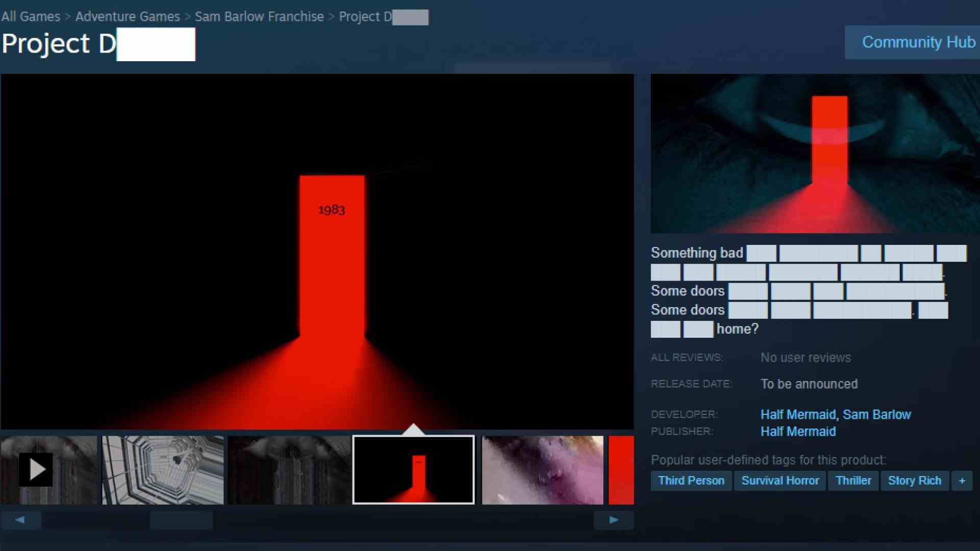The image size is (980, 551).
Task: Navigate to Sam Barlow Franchise breadcrumb
Action: click(260, 16)
